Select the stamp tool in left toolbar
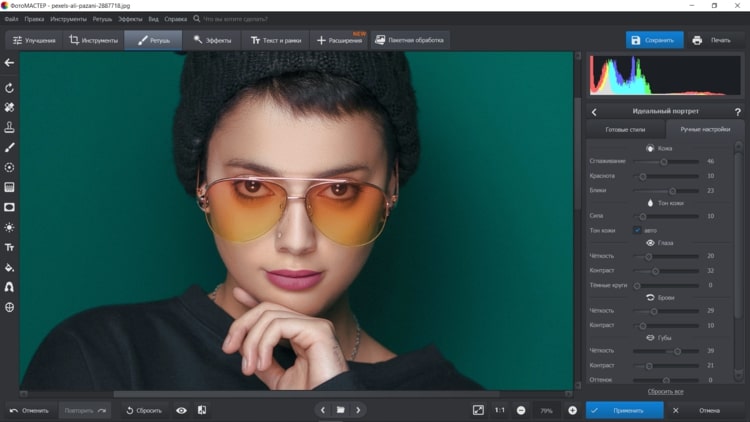750x422 pixels. pos(9,127)
